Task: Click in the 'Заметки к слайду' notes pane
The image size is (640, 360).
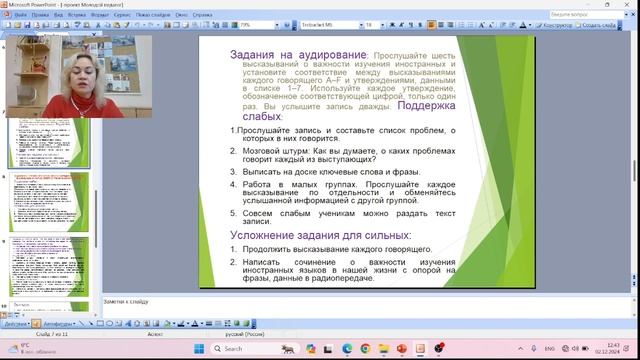Action: [x=367, y=307]
